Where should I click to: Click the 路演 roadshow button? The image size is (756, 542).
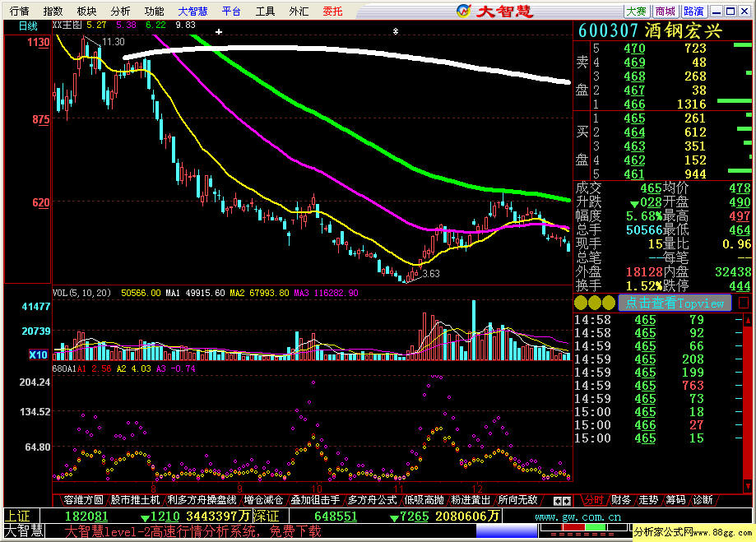[693, 11]
